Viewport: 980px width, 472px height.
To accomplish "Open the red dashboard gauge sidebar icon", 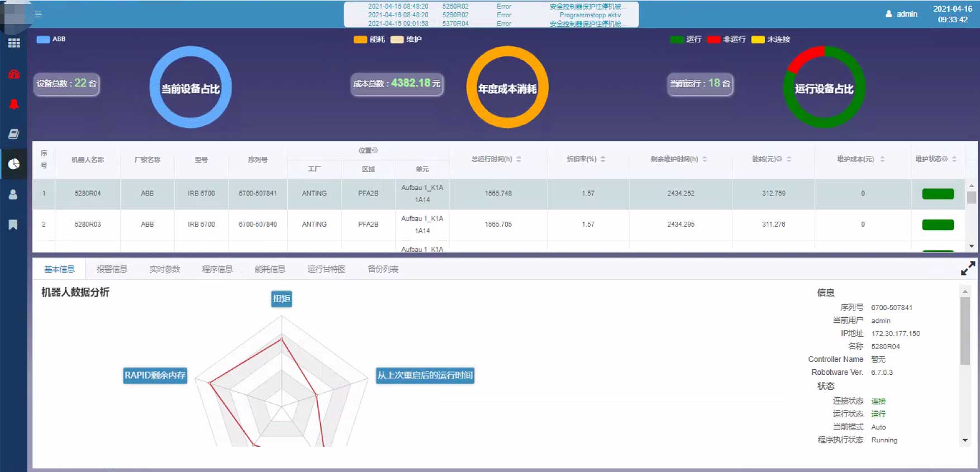I will (x=14, y=74).
